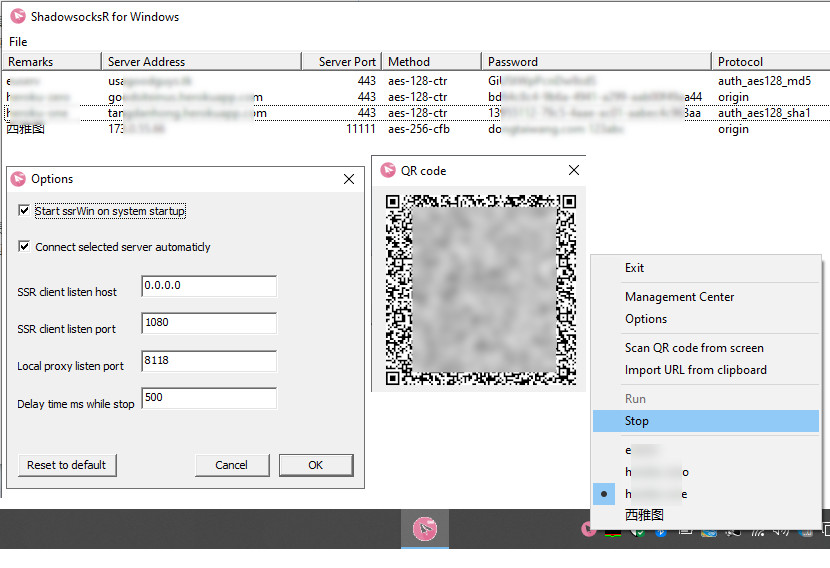830x568 pixels.
Task: Click the ShadowsocksR taskbar button
Action: tap(425, 529)
